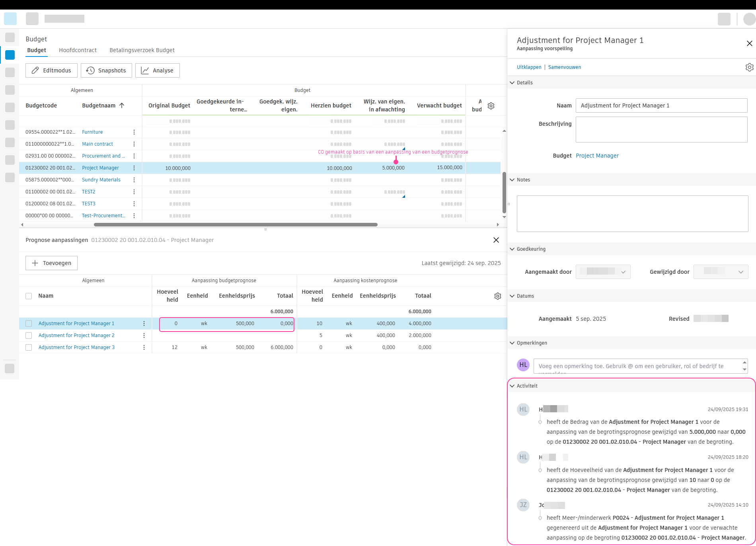This screenshot has width=756, height=546.
Task: Open kebab menu for TEST2 row
Action: (134, 192)
